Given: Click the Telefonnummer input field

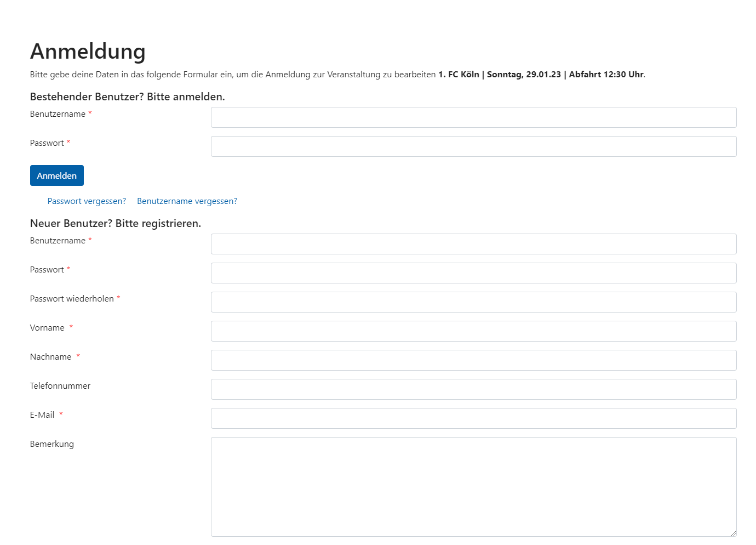Looking at the screenshot, I should point(473,389).
